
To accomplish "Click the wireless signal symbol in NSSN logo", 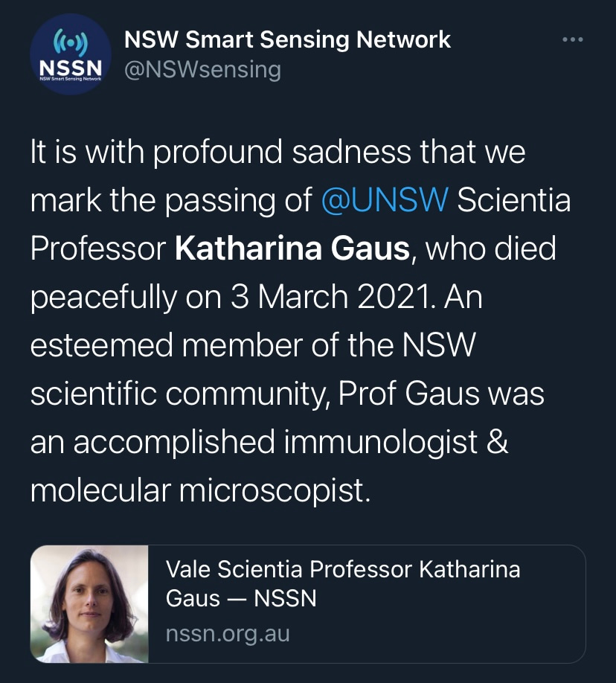I will (x=71, y=42).
